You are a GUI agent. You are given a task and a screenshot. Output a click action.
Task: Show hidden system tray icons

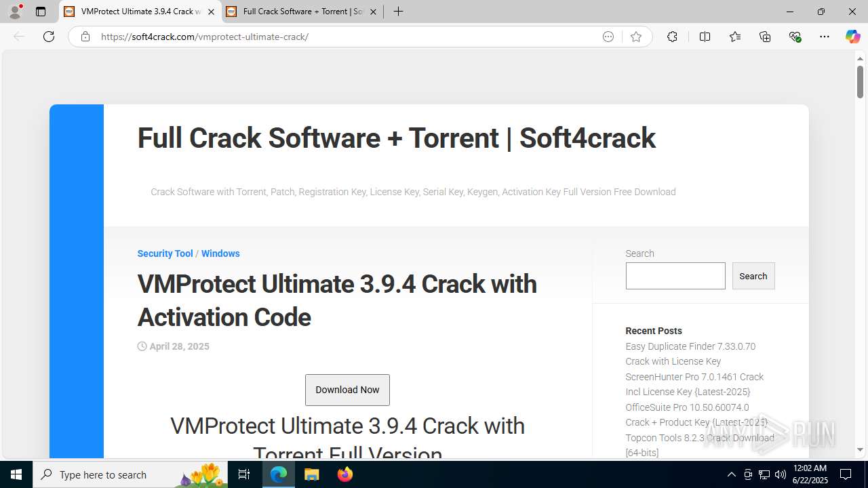(731, 474)
